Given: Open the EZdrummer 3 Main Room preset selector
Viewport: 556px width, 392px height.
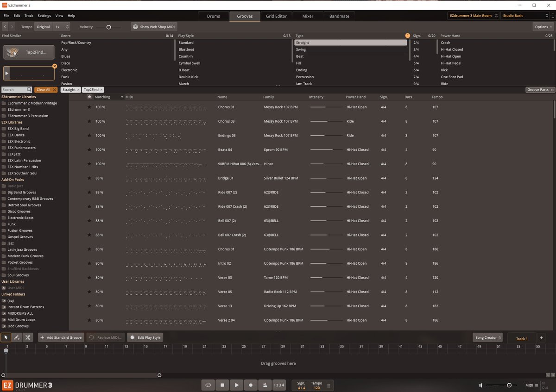Looking at the screenshot, I should pyautogui.click(x=473, y=15).
